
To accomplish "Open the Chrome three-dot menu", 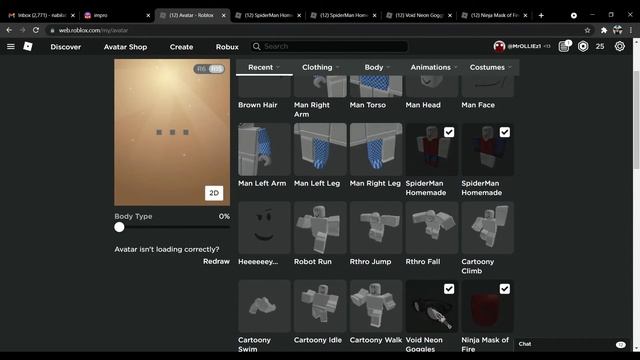I will (x=631, y=30).
